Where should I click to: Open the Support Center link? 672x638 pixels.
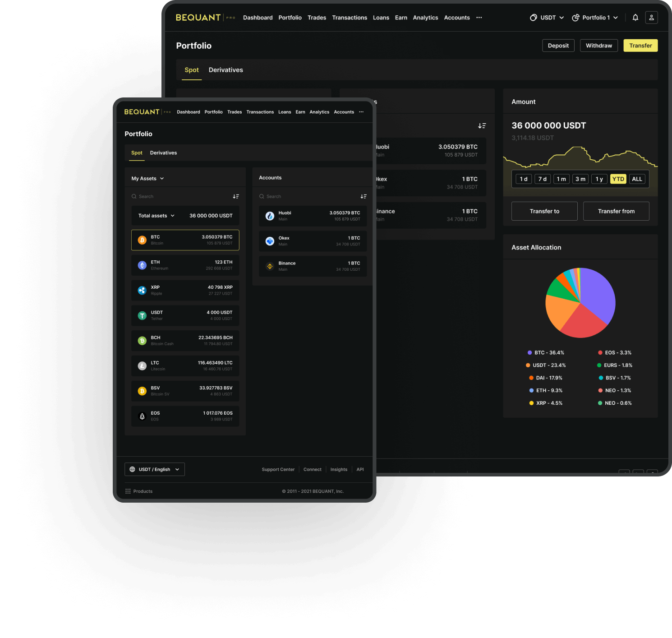click(x=278, y=469)
